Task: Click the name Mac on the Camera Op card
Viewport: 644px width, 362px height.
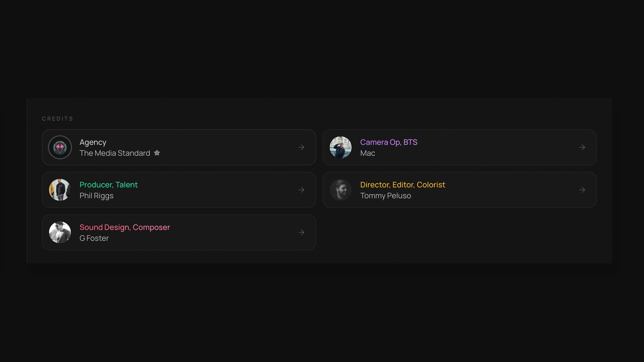Action: click(367, 153)
